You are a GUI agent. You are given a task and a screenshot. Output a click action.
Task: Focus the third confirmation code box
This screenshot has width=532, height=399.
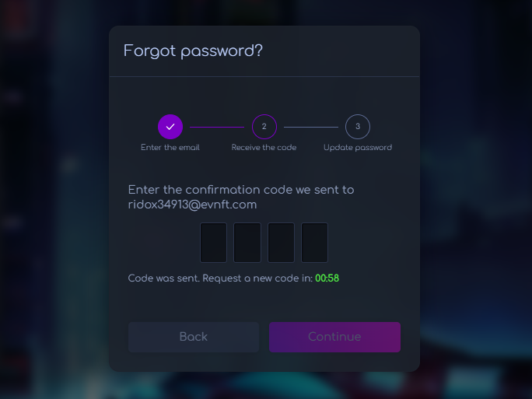(281, 243)
